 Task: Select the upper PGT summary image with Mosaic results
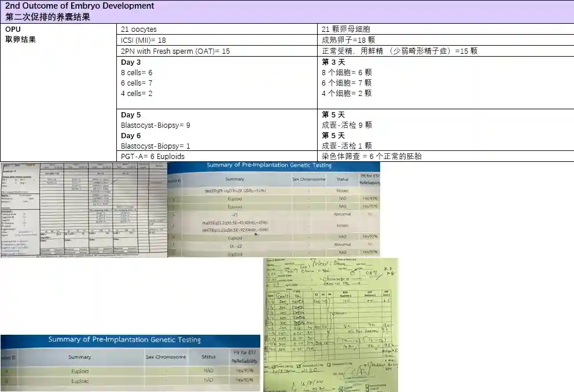(274, 210)
